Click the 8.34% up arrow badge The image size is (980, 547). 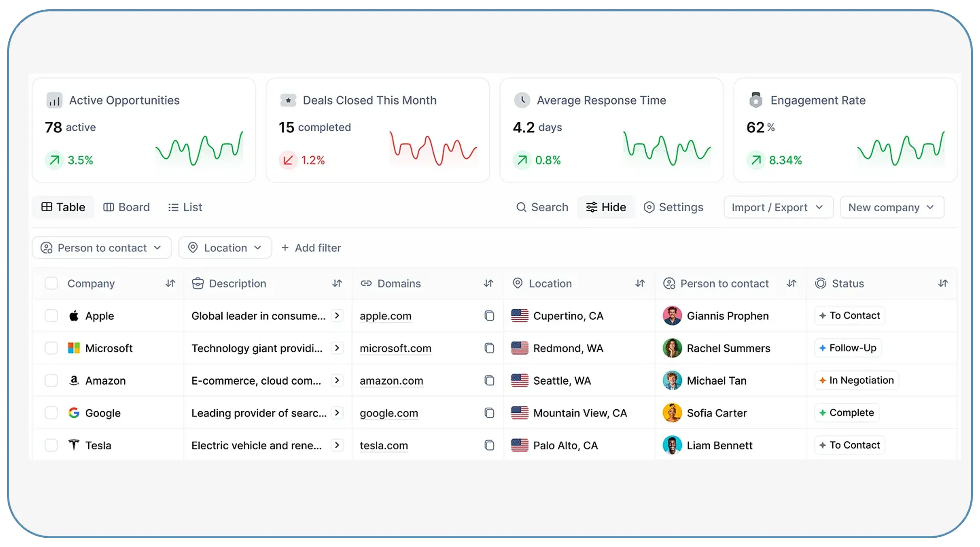pos(756,160)
